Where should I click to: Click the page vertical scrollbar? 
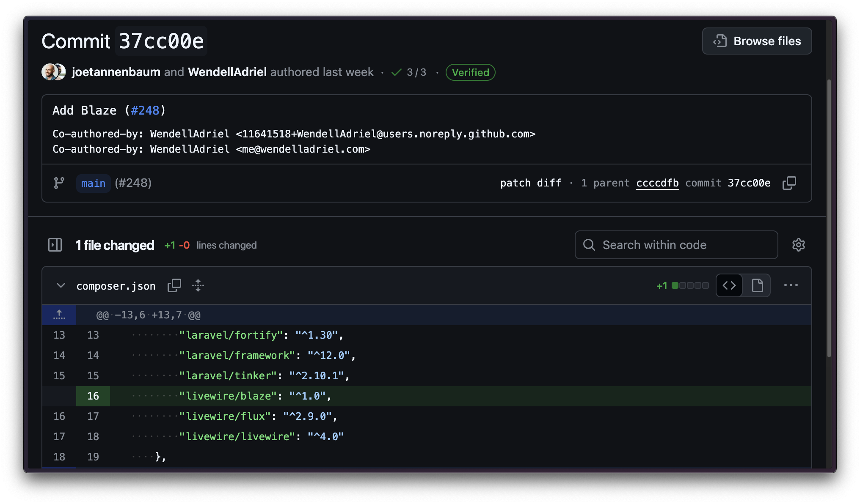pos(829,218)
